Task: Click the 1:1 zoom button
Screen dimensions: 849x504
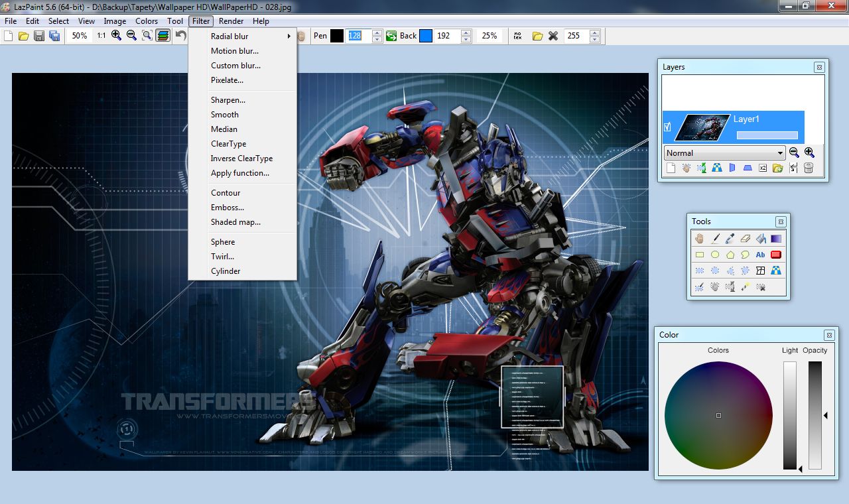Action: [101, 36]
